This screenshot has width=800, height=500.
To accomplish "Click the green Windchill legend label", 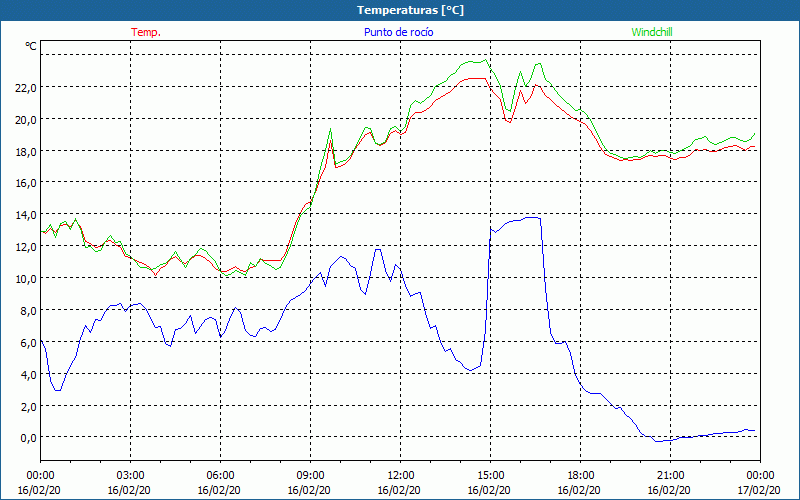I will pos(652,32).
